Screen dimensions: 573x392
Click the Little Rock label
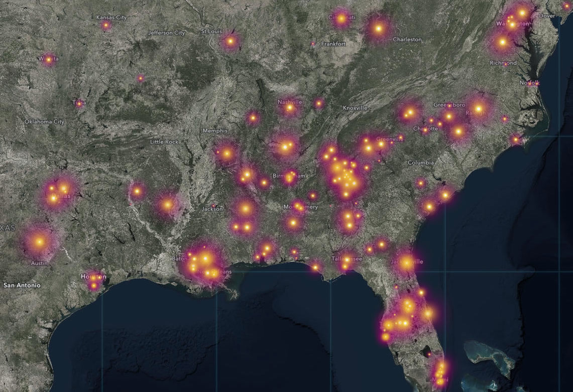[164, 142]
